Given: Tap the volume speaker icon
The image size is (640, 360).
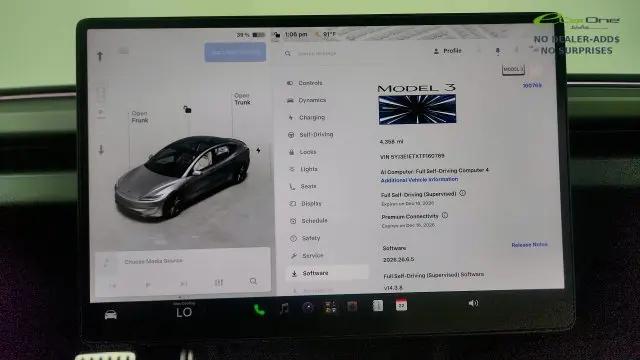Looking at the screenshot, I should click(473, 303).
